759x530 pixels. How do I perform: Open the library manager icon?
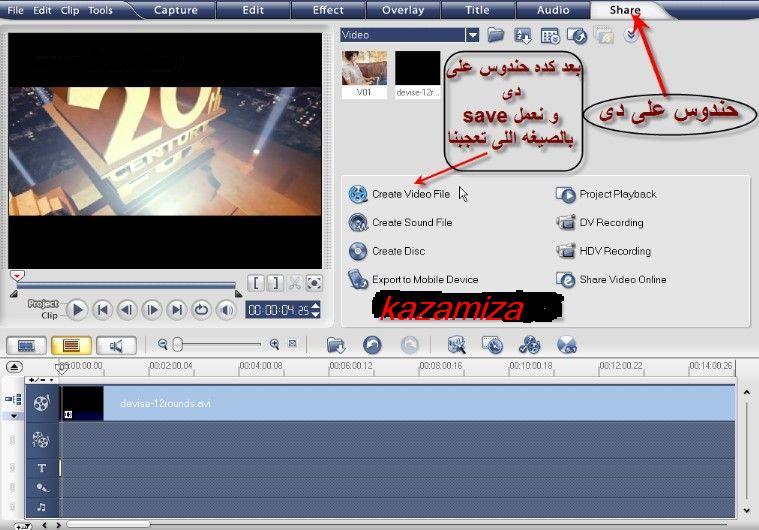pos(550,36)
